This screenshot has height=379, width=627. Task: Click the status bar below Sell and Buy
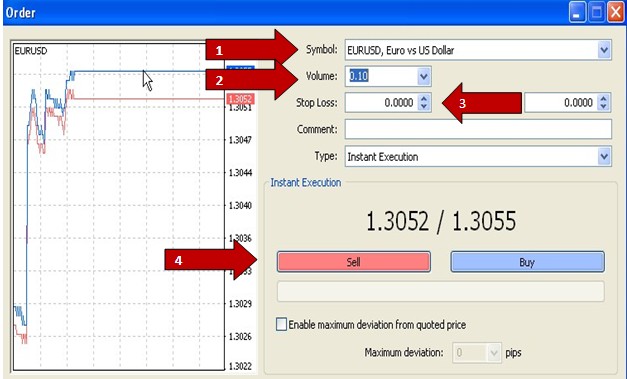[440, 291]
